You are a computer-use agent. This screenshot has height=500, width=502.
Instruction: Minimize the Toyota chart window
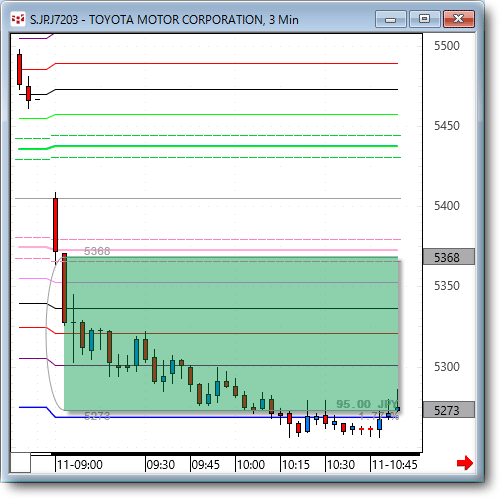pyautogui.click(x=390, y=19)
